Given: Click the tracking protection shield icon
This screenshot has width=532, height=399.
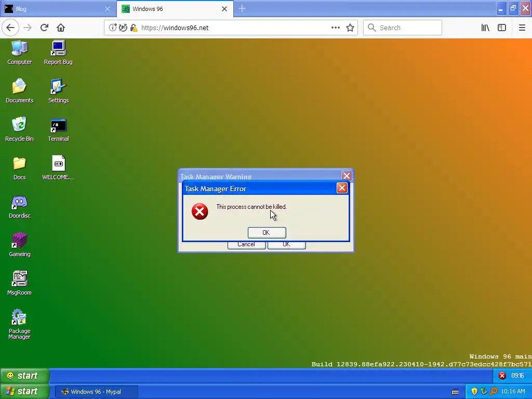Looking at the screenshot, I should pos(123,28).
